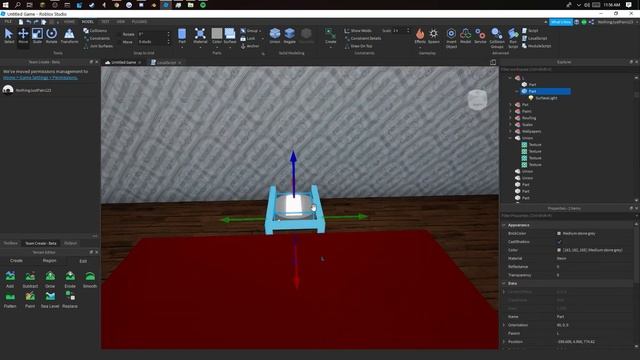Screen dimensions: 640x360
Task: Toggle Join Surfaces option
Action: tap(98, 46)
